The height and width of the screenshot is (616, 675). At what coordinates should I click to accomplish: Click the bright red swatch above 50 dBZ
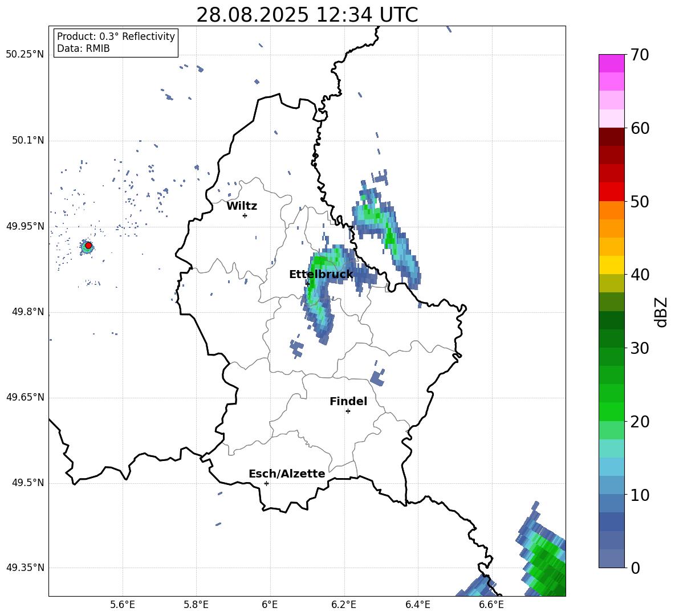611,191
